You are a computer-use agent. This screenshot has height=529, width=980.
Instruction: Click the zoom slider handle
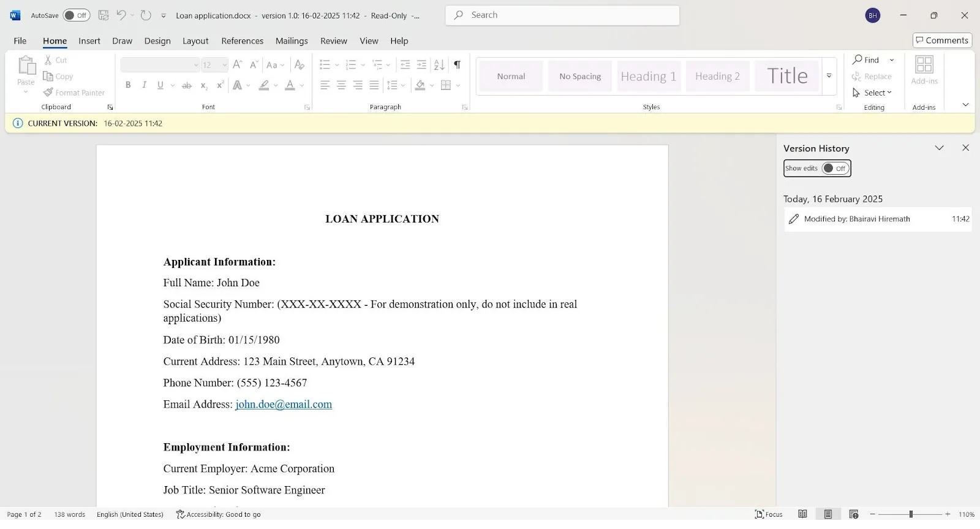[x=911, y=514]
